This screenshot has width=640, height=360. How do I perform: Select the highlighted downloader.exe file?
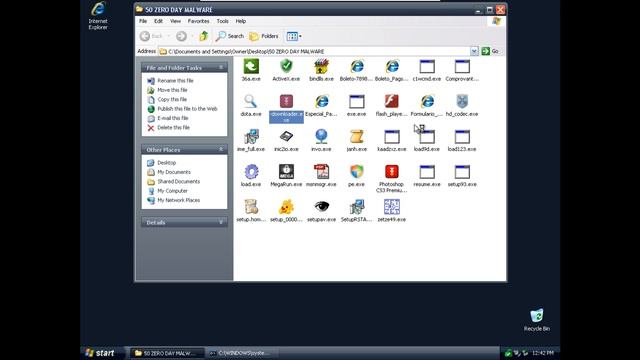286,109
